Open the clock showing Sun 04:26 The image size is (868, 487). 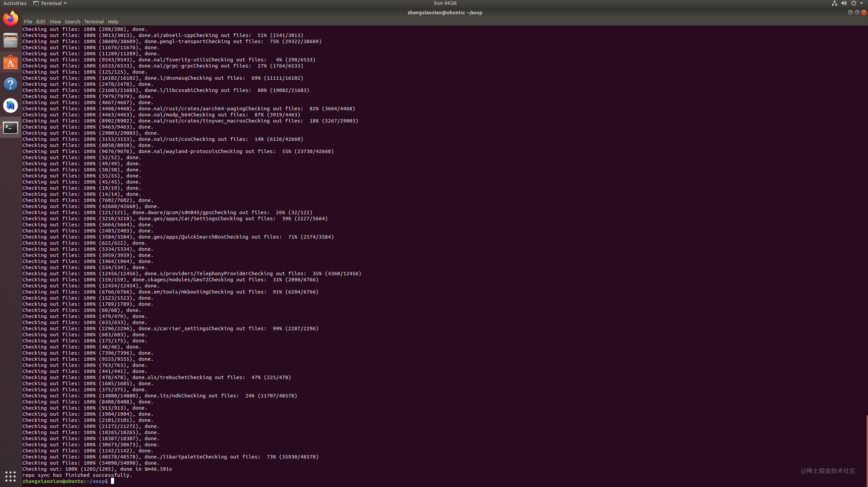point(445,3)
